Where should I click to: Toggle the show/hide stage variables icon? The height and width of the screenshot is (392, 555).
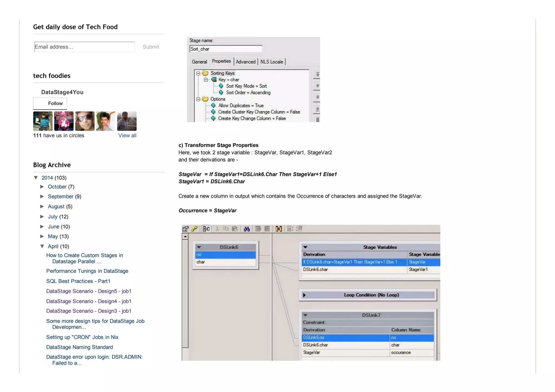click(206, 229)
